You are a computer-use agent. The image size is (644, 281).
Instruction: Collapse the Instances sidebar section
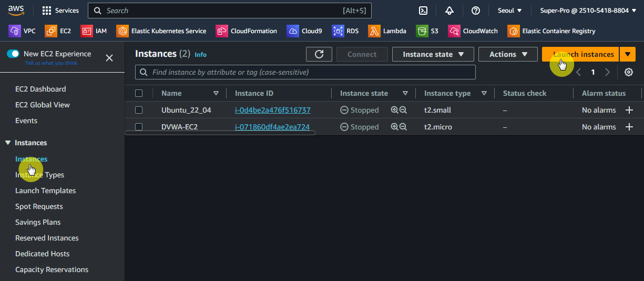click(x=8, y=143)
